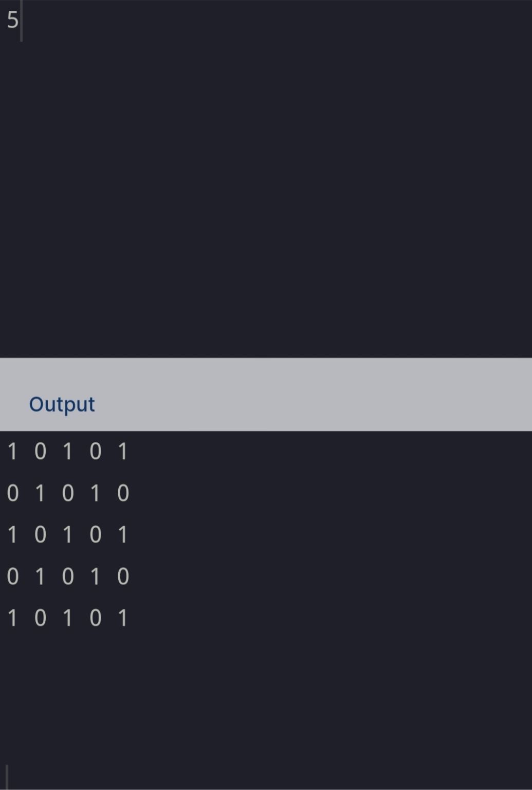Click the vertical caret line beside the 5

(x=21, y=21)
